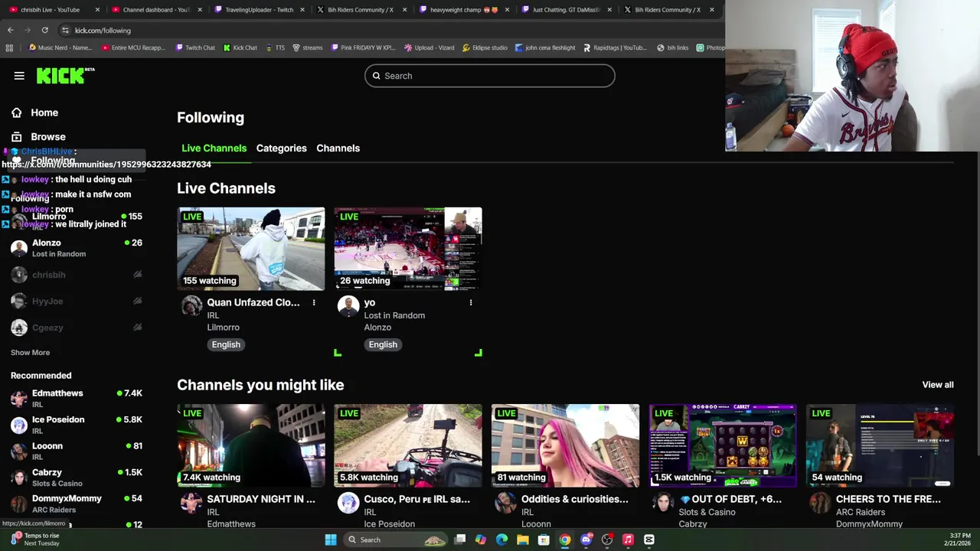
Task: Expand Following list with Show more
Action: pos(30,353)
